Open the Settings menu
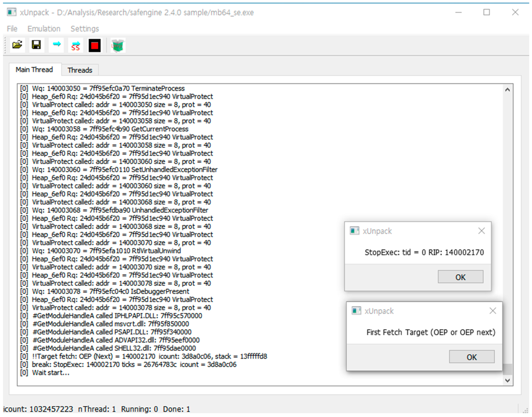Screen dimensions: 532x417 tap(85, 29)
